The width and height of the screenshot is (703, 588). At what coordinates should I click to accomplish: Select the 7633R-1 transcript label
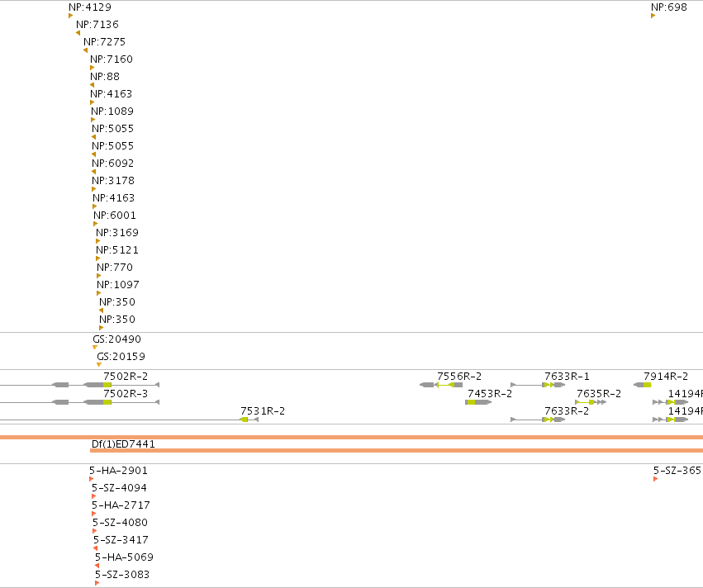(x=567, y=377)
